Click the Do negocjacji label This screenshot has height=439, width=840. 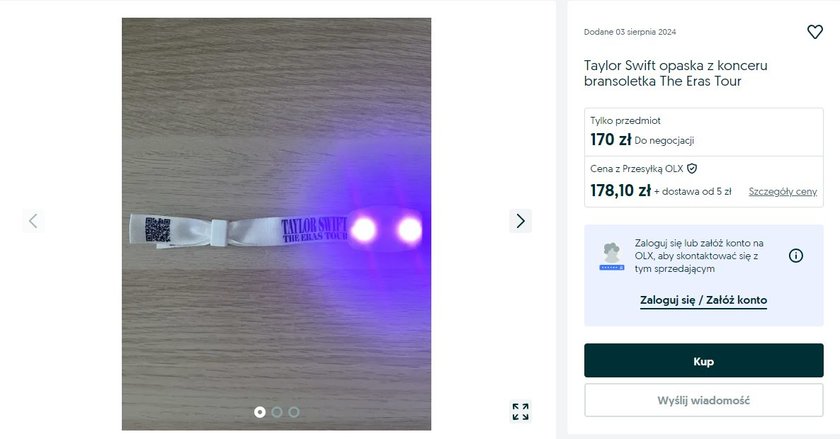point(664,141)
